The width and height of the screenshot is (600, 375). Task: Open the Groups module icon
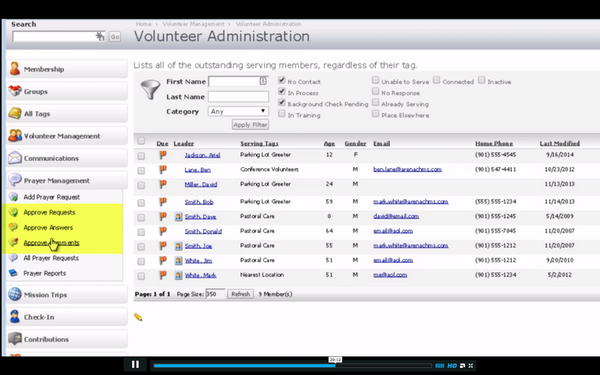coord(15,91)
